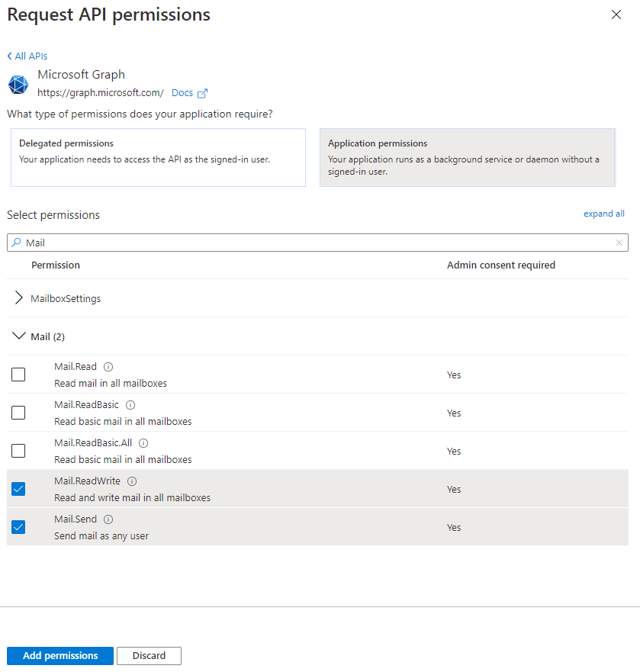The height and width of the screenshot is (672, 640).
Task: Select the Application permissions option
Action: coord(468,157)
